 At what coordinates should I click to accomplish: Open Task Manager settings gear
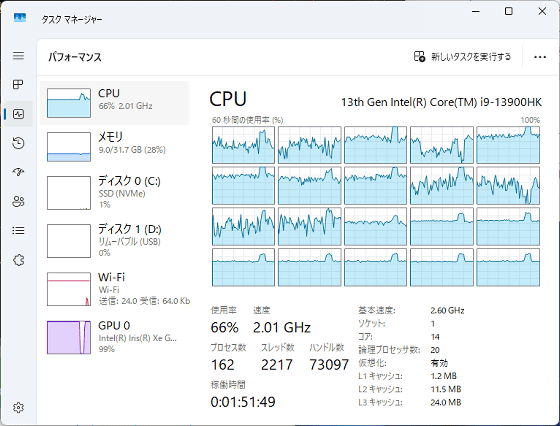(18, 407)
